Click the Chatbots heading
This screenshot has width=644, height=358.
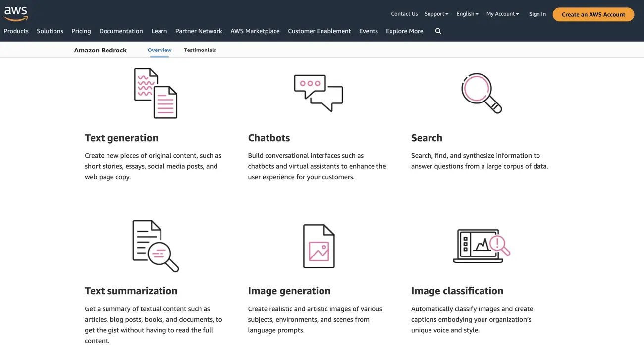(x=269, y=138)
